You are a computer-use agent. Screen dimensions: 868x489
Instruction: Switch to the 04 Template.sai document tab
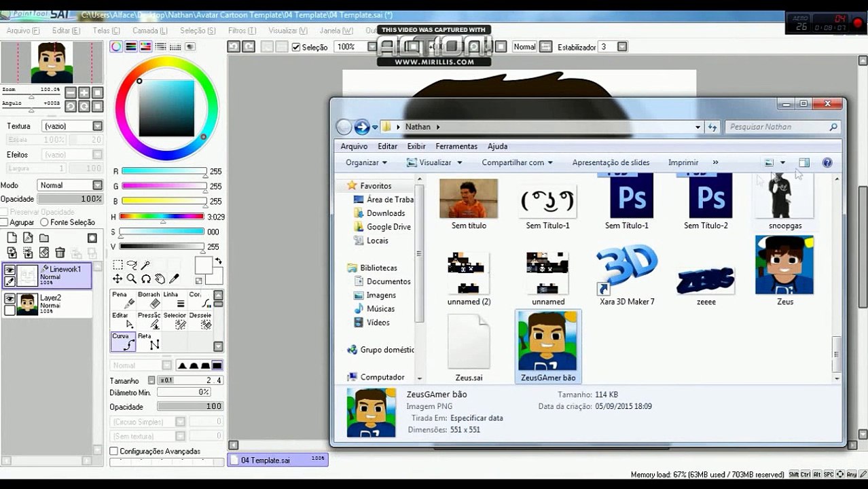pyautogui.click(x=278, y=460)
